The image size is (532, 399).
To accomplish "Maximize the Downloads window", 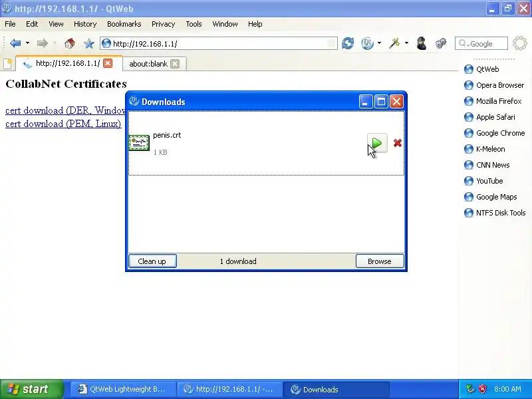I will click(x=381, y=102).
